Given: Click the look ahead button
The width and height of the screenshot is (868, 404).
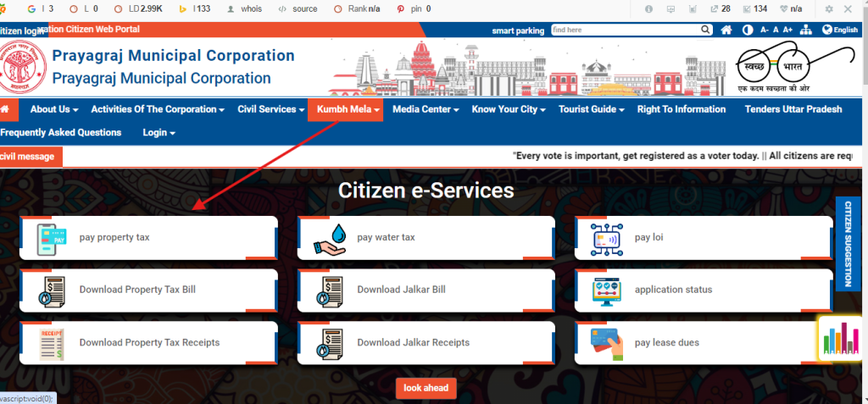Looking at the screenshot, I should [426, 388].
